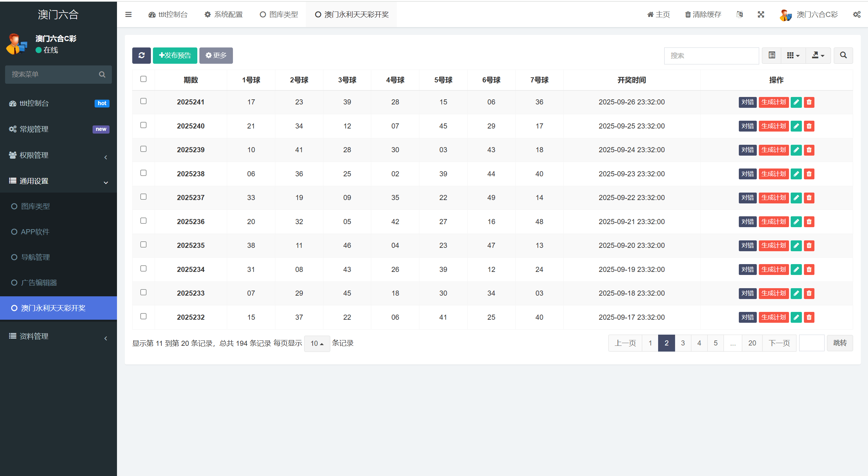Switch to the 系统配置 tab
This screenshot has width=868, height=476.
(224, 15)
